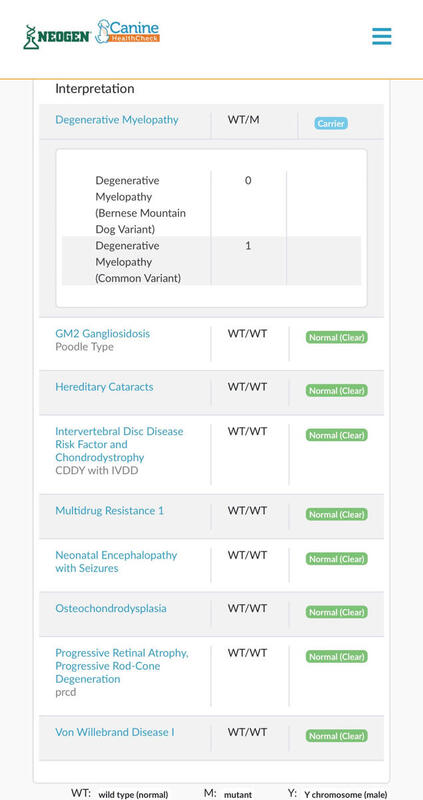
Task: Open the Progressive Retinal Atrophy link
Action: click(121, 666)
